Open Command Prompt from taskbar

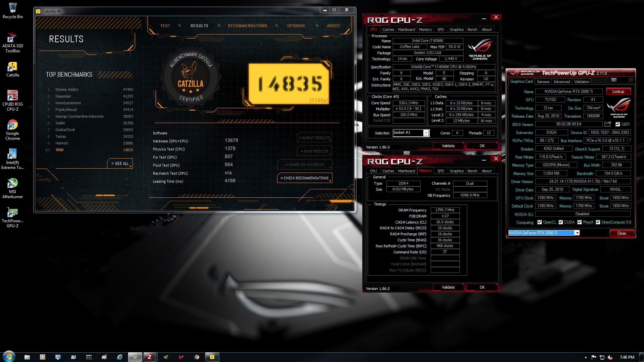pyautogui.click(x=89, y=357)
